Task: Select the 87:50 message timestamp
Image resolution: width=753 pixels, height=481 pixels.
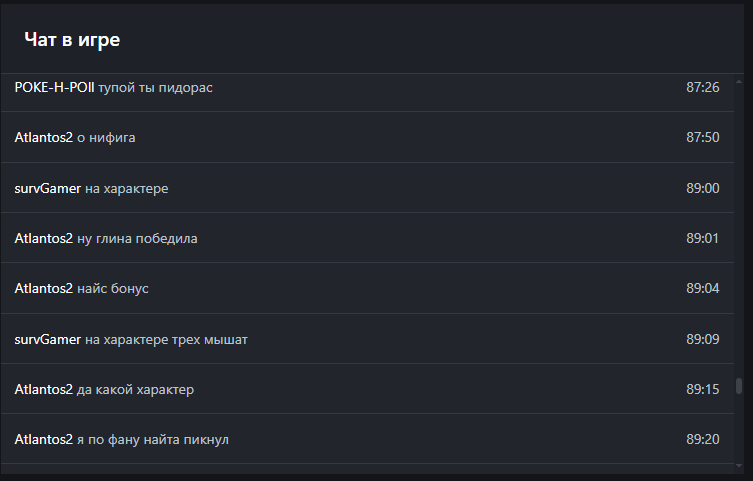Action: tap(702, 138)
